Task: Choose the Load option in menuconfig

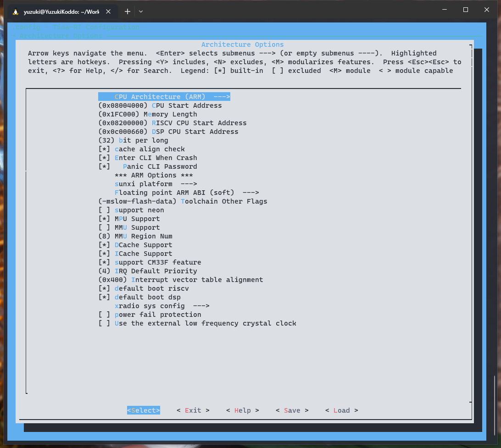Action: pyautogui.click(x=341, y=410)
